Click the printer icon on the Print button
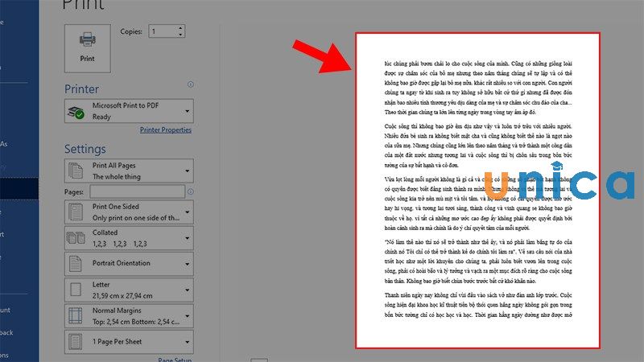The height and width of the screenshot is (362, 644). [87, 40]
